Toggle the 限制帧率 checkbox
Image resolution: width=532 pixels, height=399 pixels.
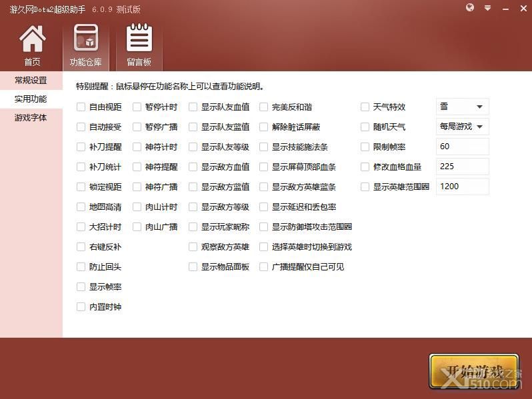pyautogui.click(x=365, y=147)
